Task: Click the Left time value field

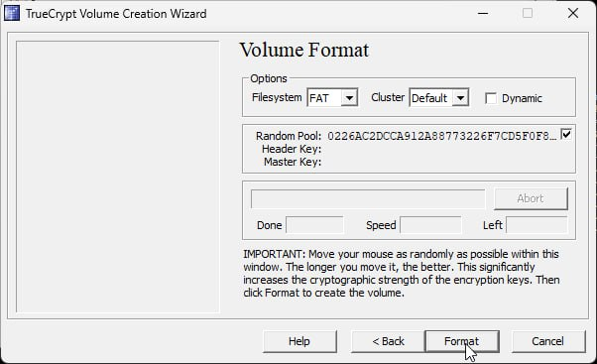Action: [537, 224]
